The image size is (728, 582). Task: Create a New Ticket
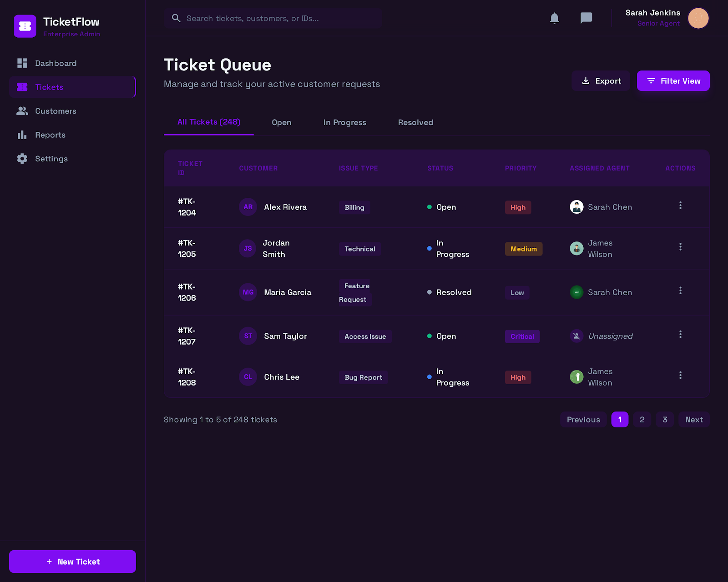tap(72, 561)
